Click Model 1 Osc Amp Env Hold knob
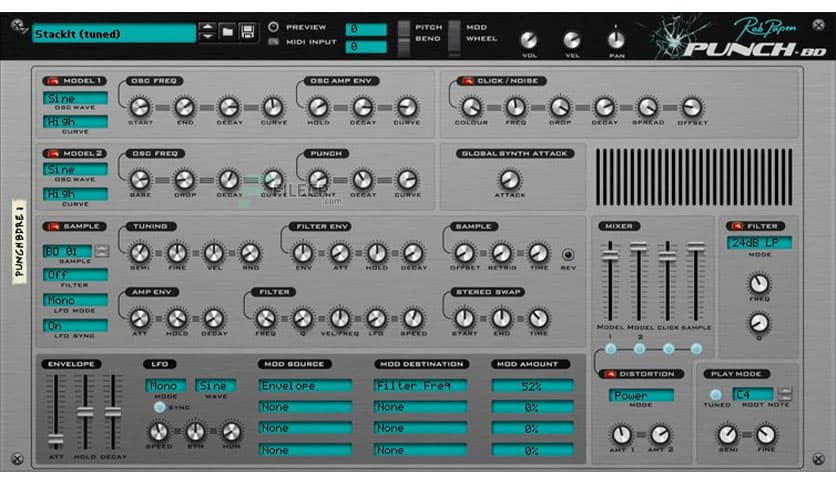The width and height of the screenshot is (836, 484). coord(318,107)
